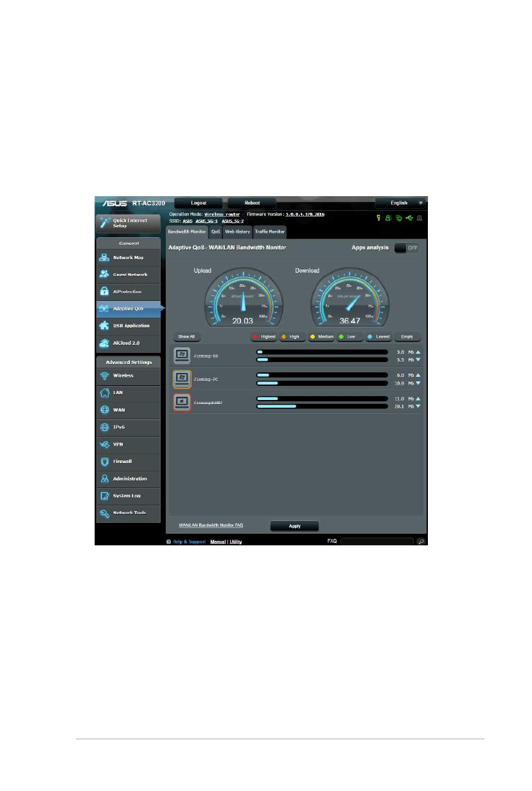This screenshot has width=532, height=791.
Task: Click the Wireless signal icon
Action: tap(104, 376)
